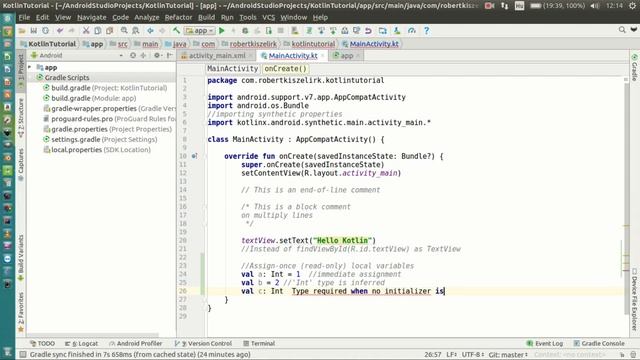The width and height of the screenshot is (640, 360).
Task: Click the Copy toolbar icon
Action: point(98,31)
